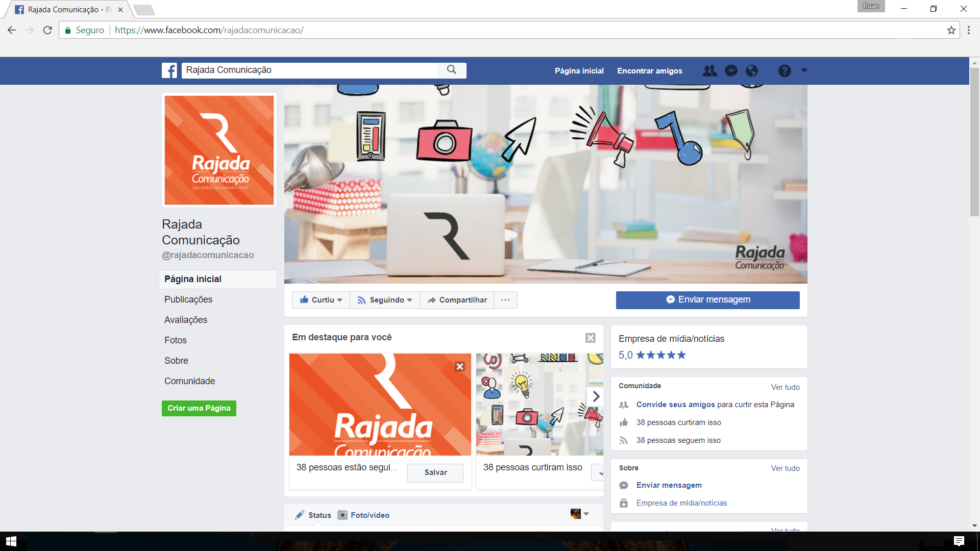Open the three-dots more options menu
Viewport: 980px width, 551px height.
[505, 300]
